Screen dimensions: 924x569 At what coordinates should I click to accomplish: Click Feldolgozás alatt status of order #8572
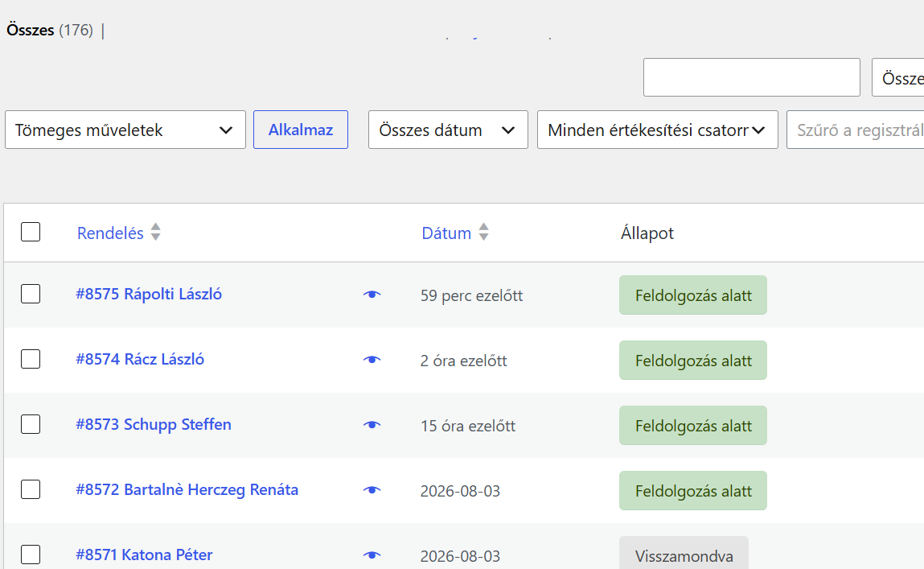pos(693,491)
